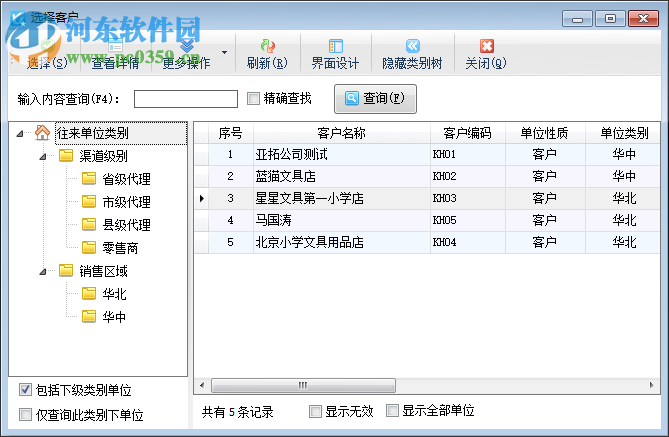Select 省级代理 in the tree
The height and width of the screenshot is (437, 669).
[126, 179]
